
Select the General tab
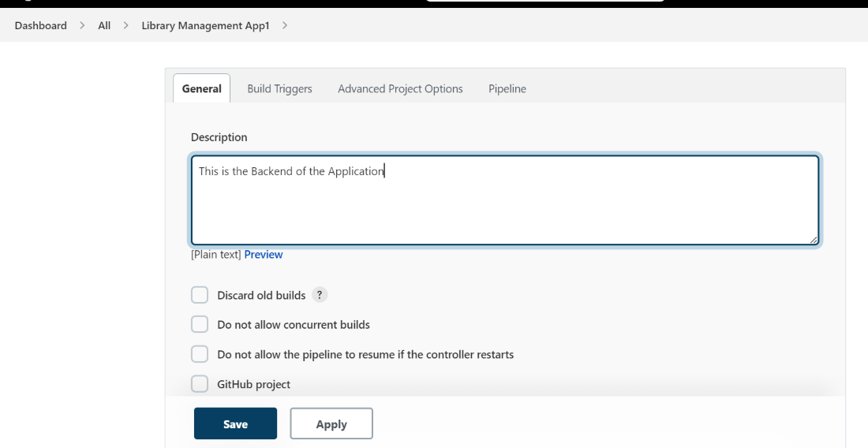pos(201,88)
